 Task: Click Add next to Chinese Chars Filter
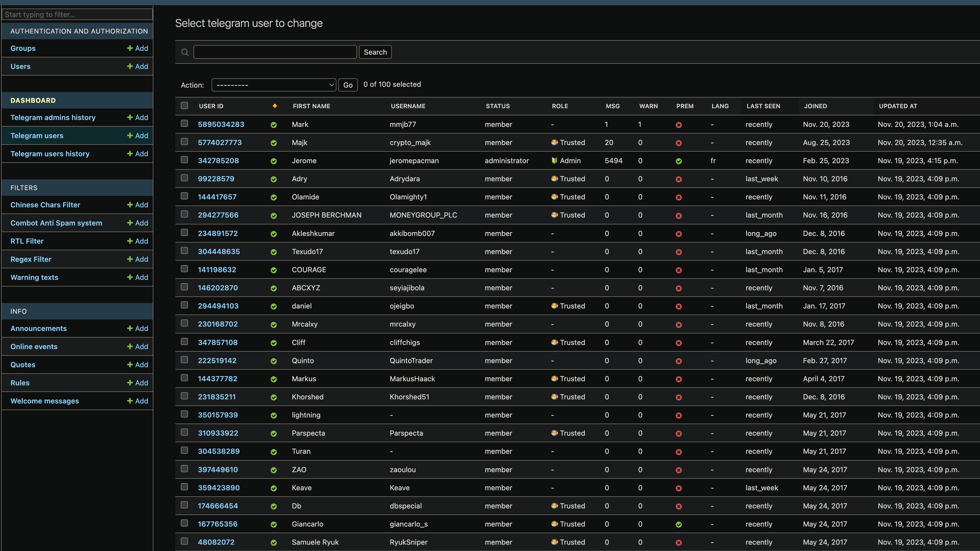click(x=138, y=205)
